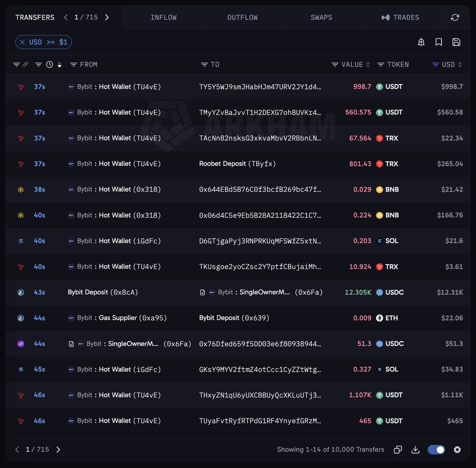476x468 pixels.
Task: Open Polygon transaction for 51.3 USDC
Action: 21,344
